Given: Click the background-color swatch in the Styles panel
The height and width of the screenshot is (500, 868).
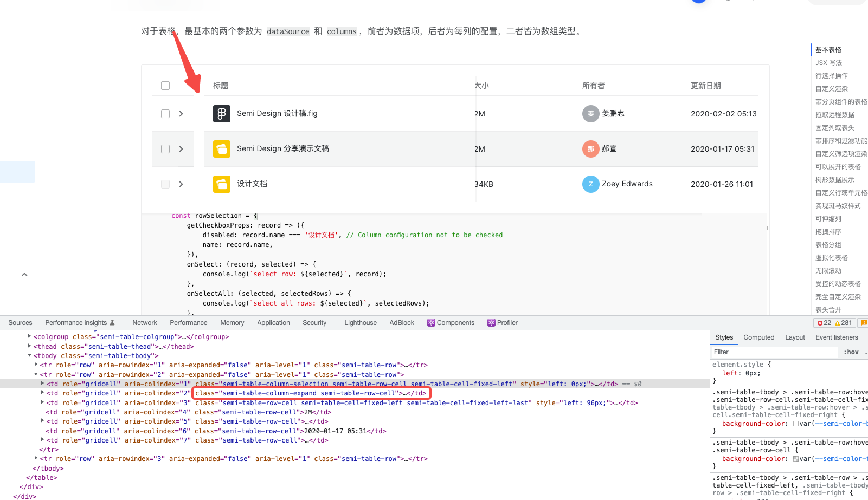Looking at the screenshot, I should (x=796, y=424).
